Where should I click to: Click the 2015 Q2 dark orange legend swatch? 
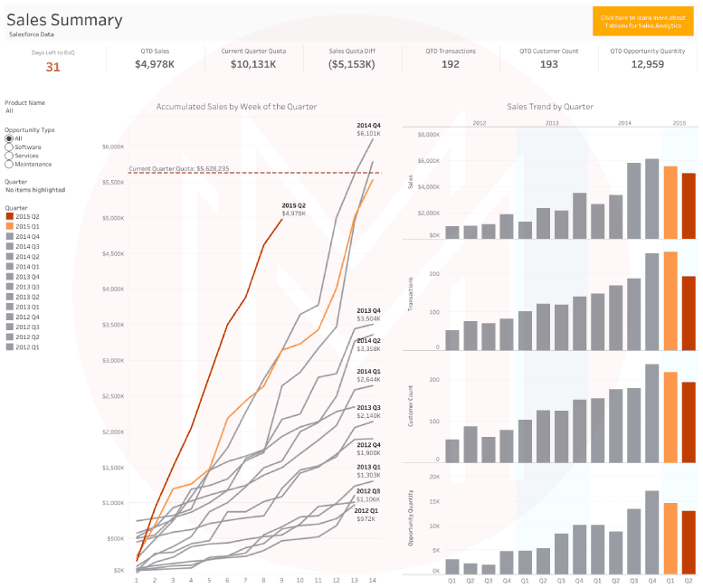click(x=9, y=216)
